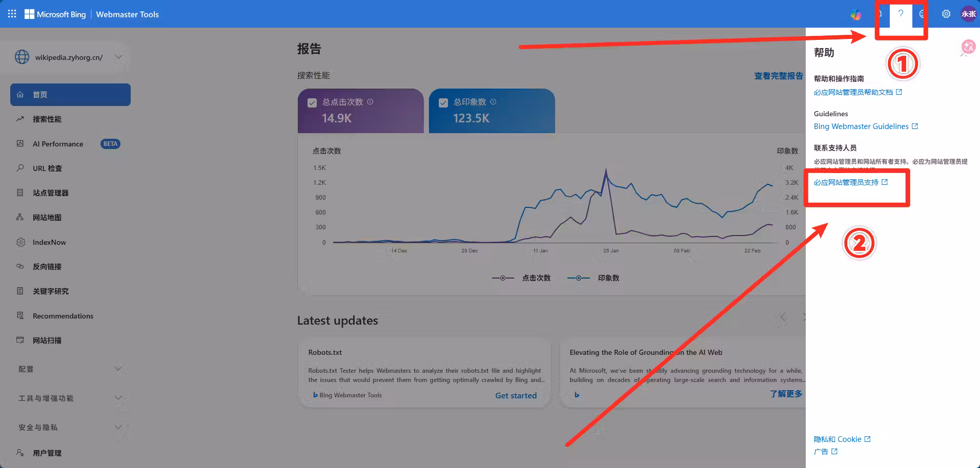Click the Bing logo on Elevating card

tap(577, 395)
